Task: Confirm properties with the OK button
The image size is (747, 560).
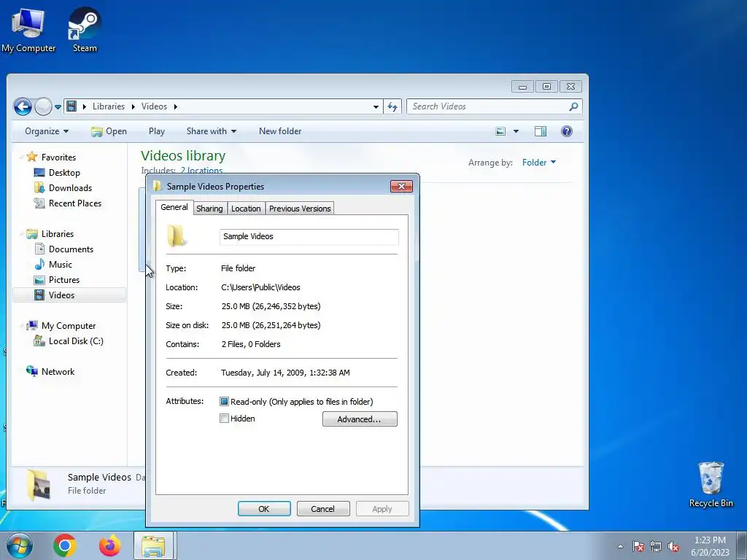Action: [264, 508]
